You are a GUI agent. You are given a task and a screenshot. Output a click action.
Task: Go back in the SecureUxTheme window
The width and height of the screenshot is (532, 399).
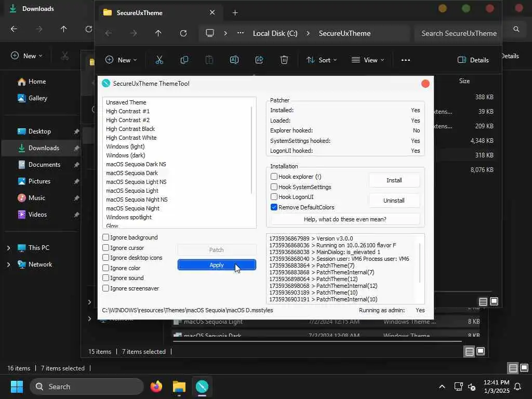(x=109, y=33)
